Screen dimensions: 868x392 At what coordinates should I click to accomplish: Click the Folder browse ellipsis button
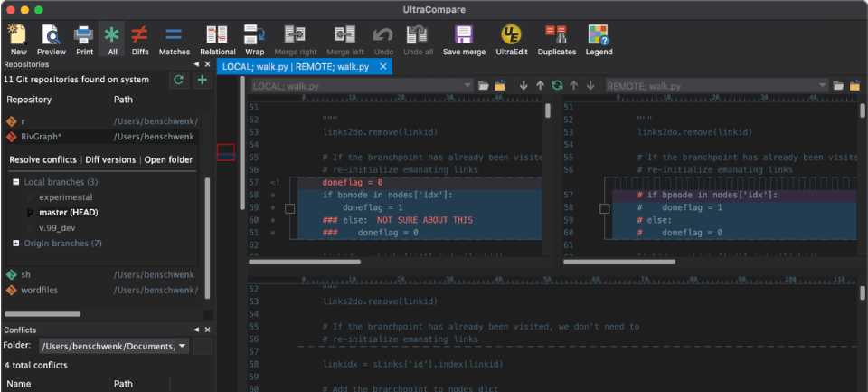click(x=202, y=347)
